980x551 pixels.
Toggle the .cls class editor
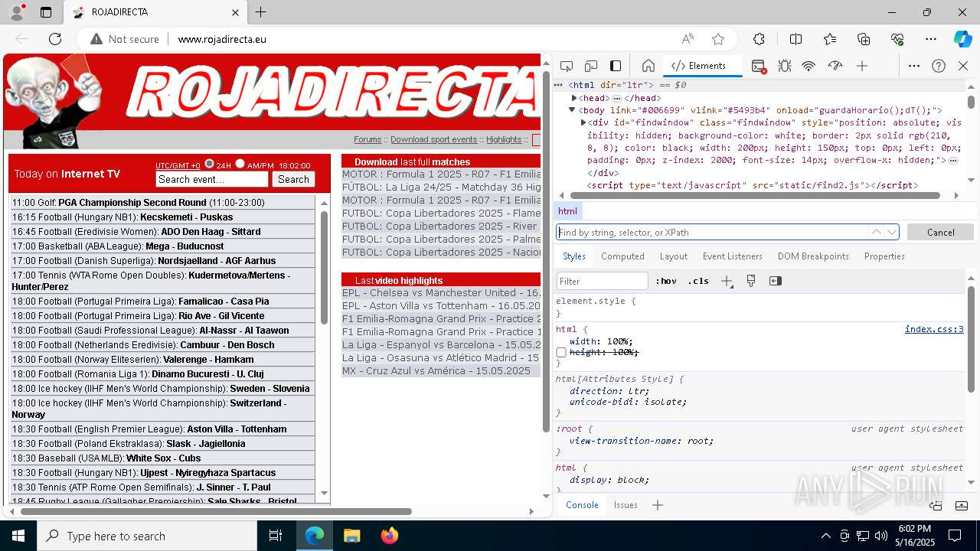click(698, 281)
